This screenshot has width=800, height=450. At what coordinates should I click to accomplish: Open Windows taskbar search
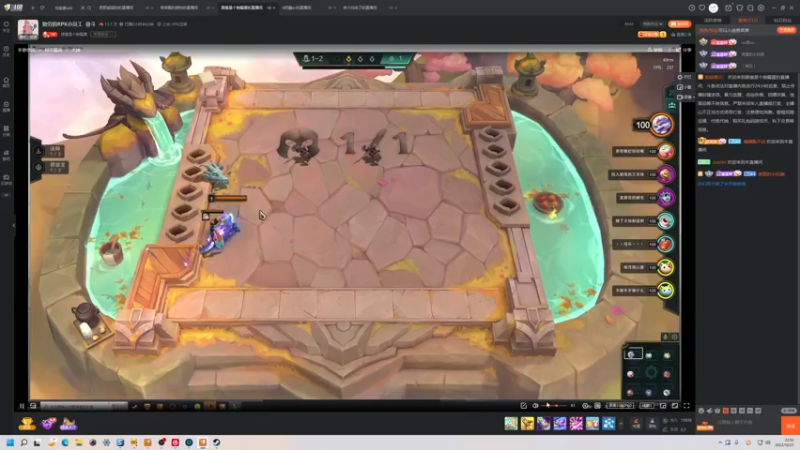(x=23, y=442)
